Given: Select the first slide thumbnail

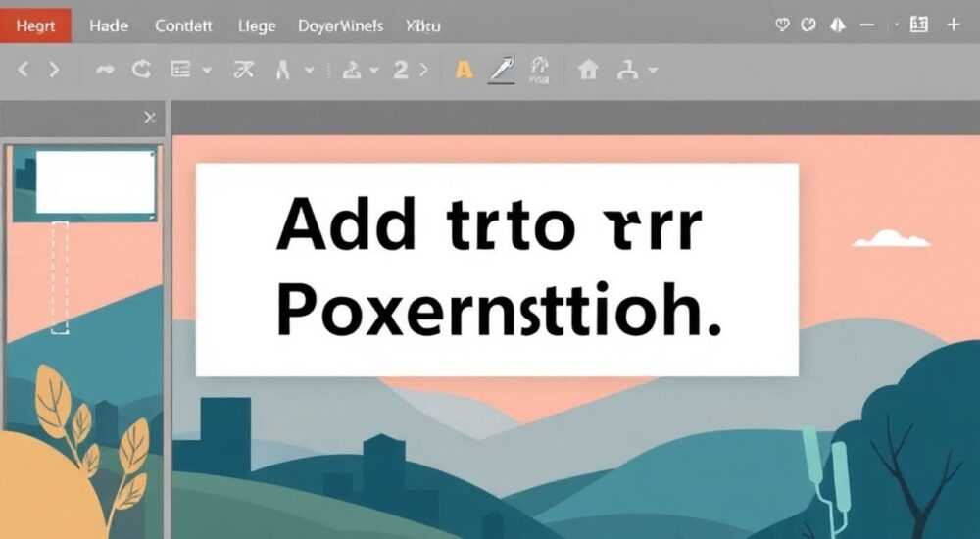Looking at the screenshot, I should [x=85, y=184].
